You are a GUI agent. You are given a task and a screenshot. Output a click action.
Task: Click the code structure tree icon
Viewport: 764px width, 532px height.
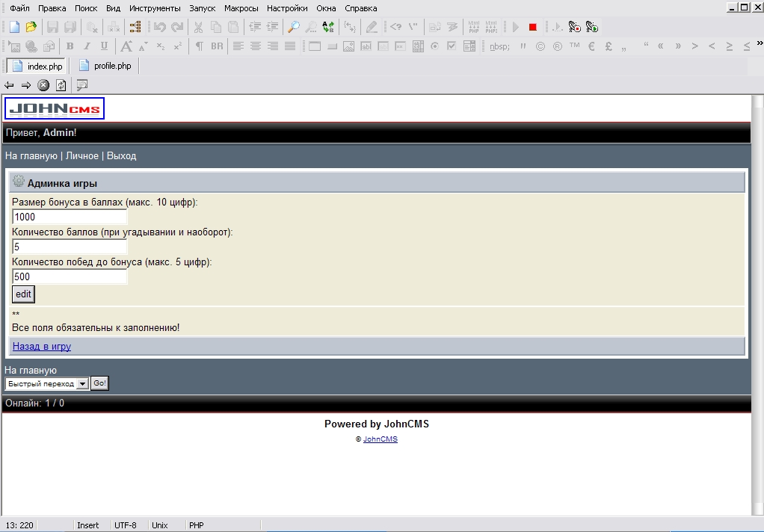click(x=135, y=28)
